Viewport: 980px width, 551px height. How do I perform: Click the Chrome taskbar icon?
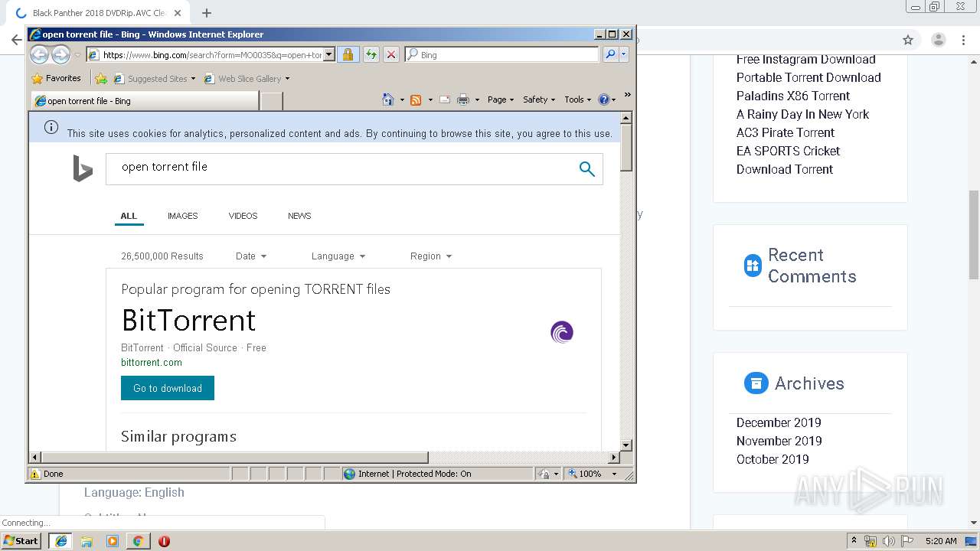pos(138,541)
